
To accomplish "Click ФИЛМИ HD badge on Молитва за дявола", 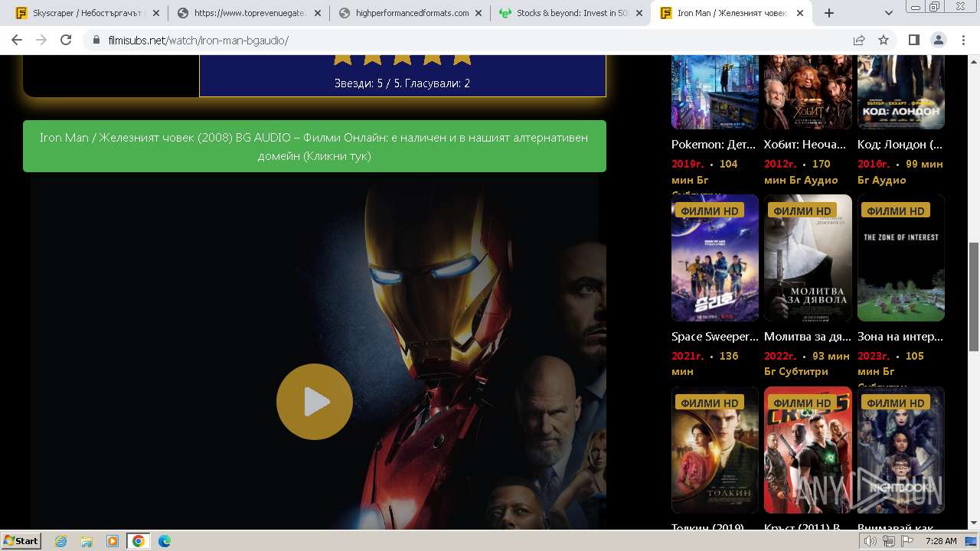I will tap(802, 210).
